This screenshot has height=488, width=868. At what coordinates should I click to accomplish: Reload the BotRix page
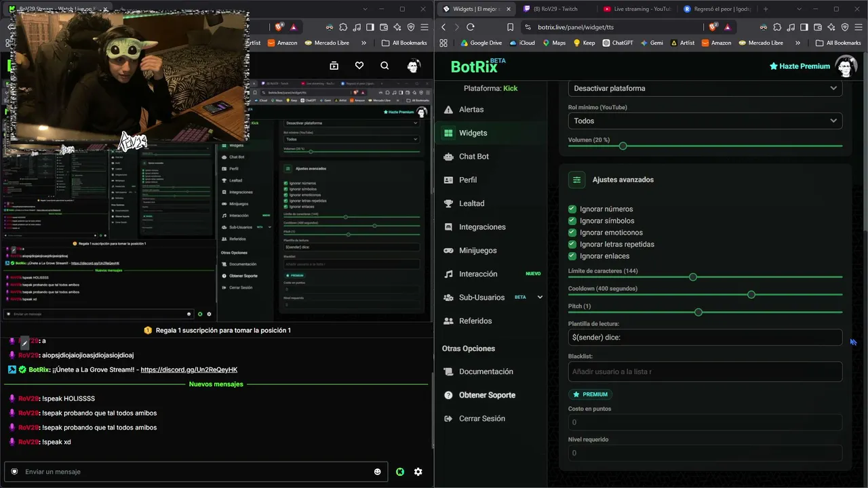(x=471, y=27)
